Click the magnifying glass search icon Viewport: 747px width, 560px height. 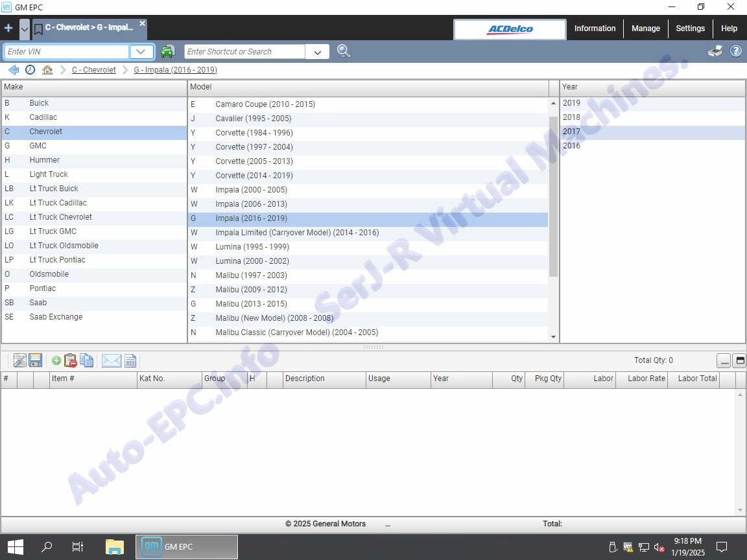(344, 51)
